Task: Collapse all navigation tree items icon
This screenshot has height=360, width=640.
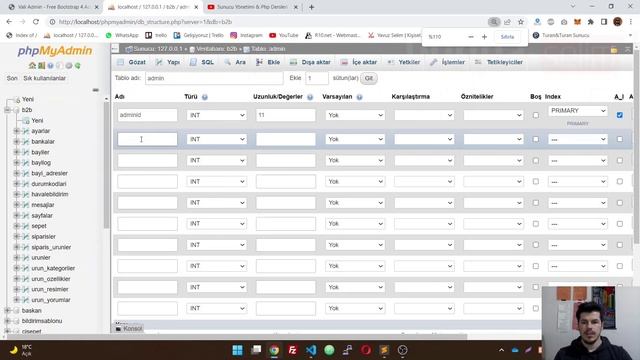Action: pyautogui.click(x=96, y=90)
